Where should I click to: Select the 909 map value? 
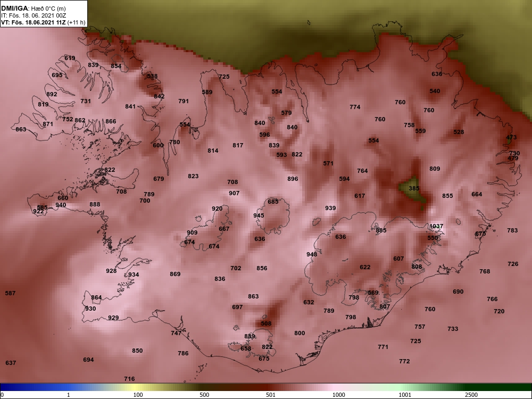tap(192, 232)
